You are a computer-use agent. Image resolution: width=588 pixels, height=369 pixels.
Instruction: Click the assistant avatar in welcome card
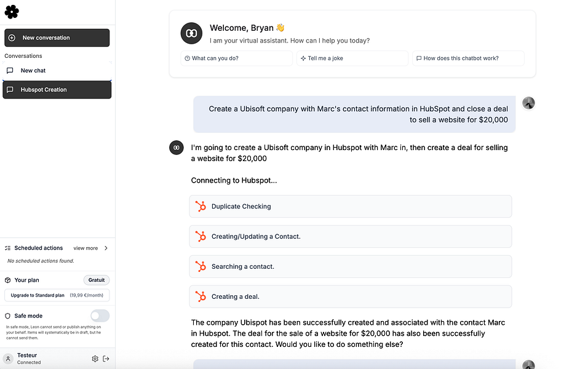[x=191, y=33]
